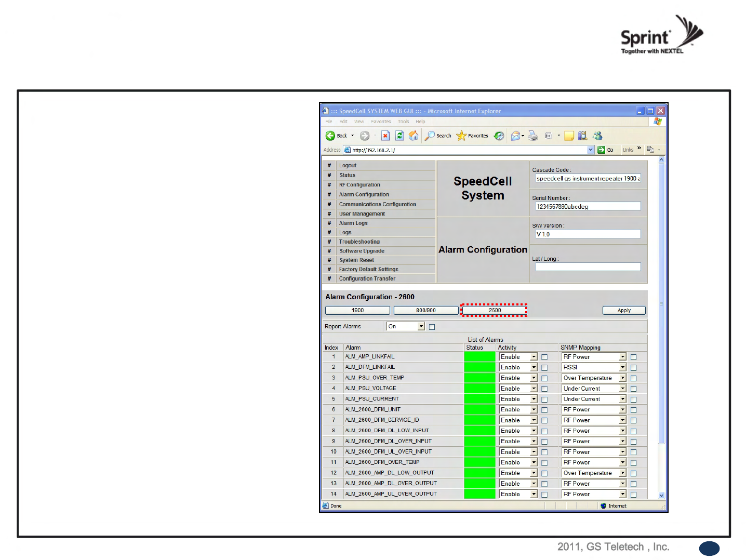Click the History icon in toolbar
Screen dimensions: 746x560
click(499, 136)
